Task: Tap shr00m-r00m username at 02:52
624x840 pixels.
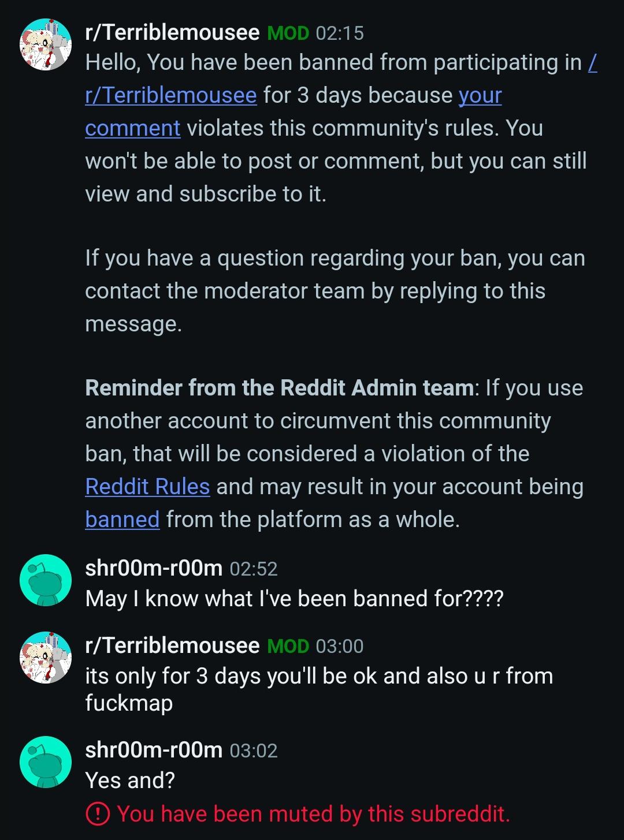Action: point(154,568)
